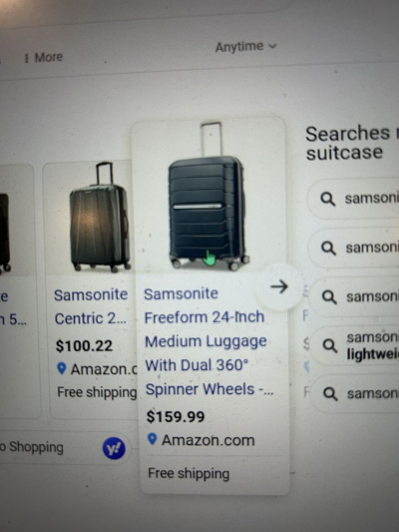Click the $159.99 price on Freeform listing

pos(176,417)
